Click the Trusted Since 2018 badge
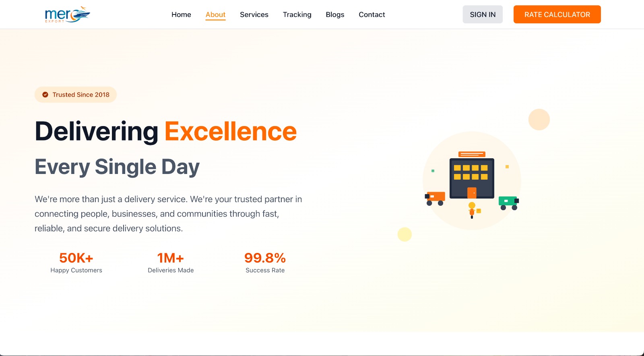This screenshot has height=356, width=644. 75,95
